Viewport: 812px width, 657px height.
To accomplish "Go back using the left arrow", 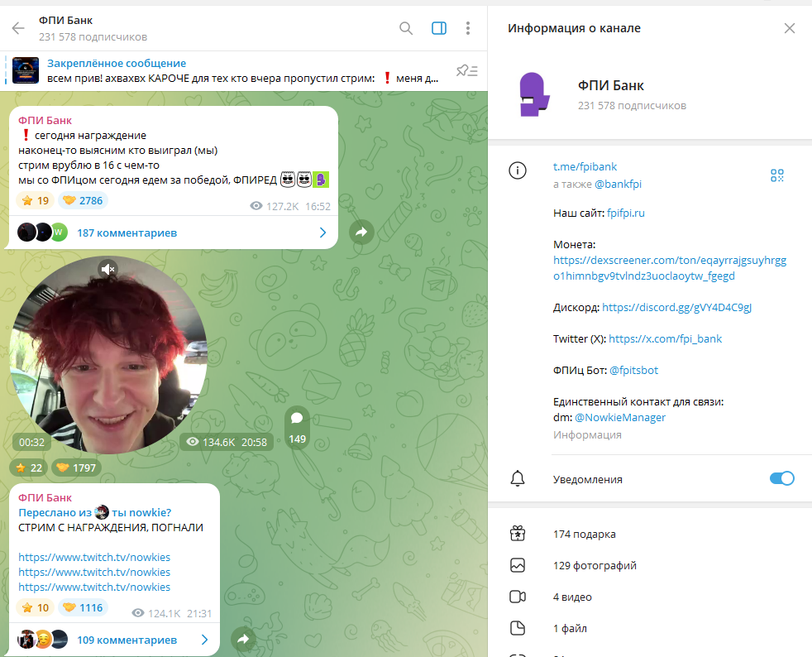I will [18, 28].
